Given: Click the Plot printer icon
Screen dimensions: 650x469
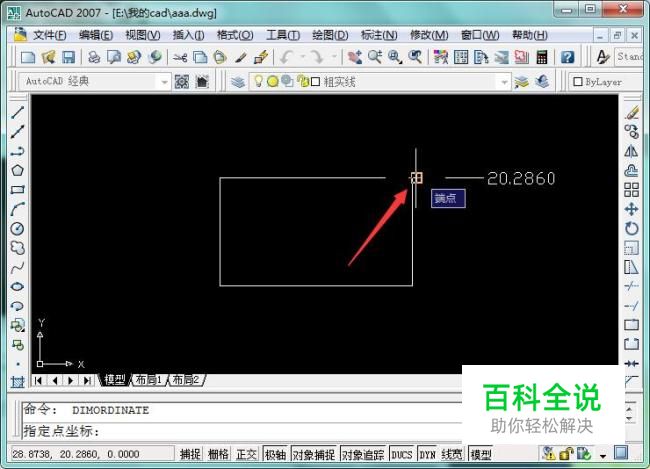Looking at the screenshot, I should (94, 57).
